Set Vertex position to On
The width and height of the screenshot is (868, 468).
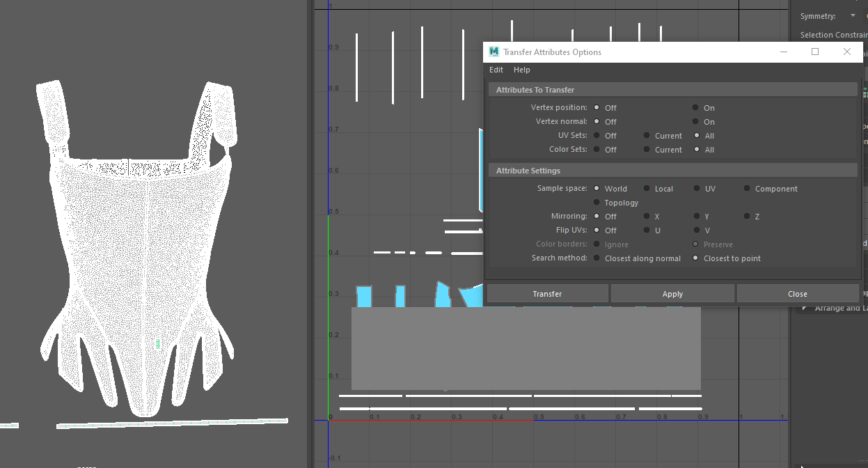click(695, 108)
